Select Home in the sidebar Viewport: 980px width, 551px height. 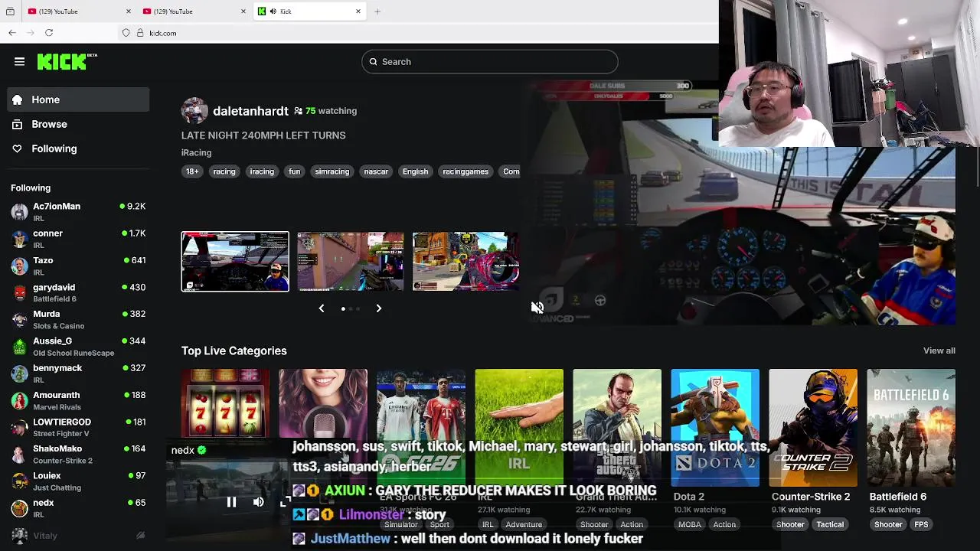78,99
